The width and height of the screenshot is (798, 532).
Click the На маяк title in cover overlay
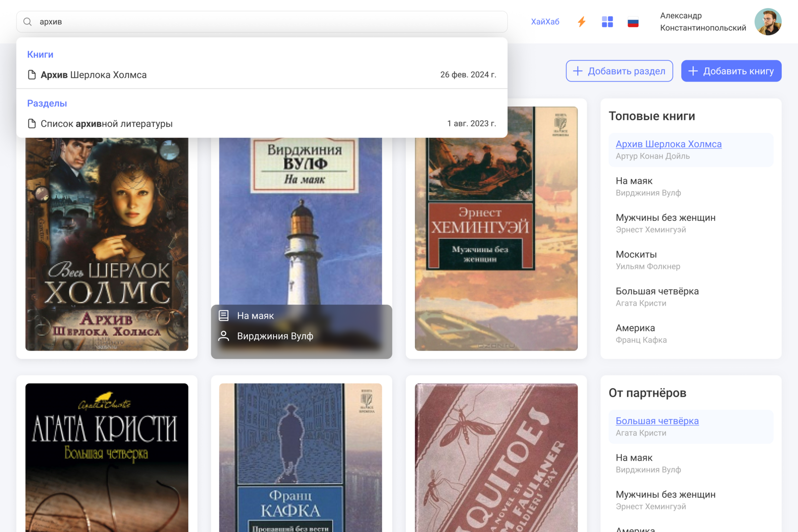pyautogui.click(x=256, y=315)
